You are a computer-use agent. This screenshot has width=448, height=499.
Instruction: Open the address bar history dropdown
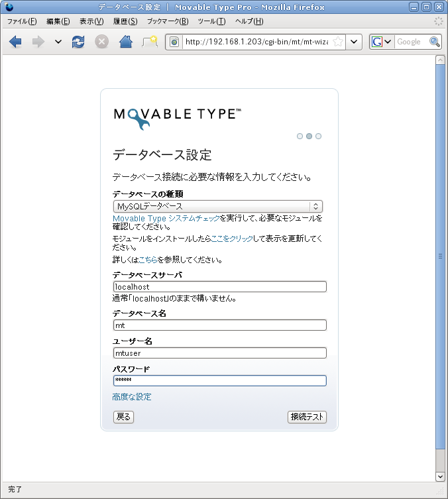point(354,42)
